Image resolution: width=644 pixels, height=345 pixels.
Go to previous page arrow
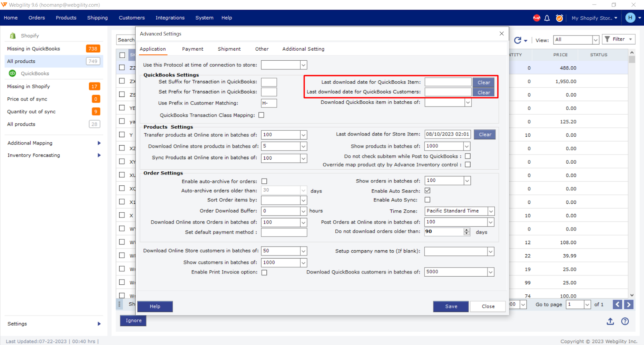(x=617, y=304)
